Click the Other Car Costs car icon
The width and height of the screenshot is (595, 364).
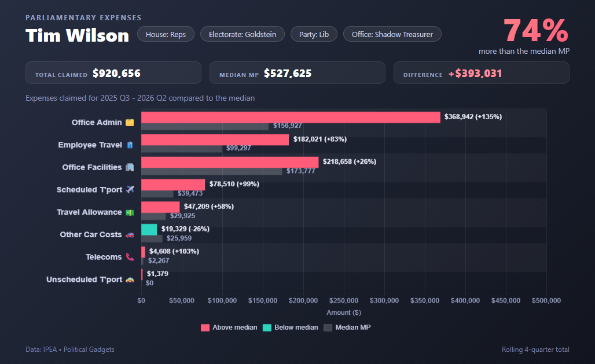(130, 234)
